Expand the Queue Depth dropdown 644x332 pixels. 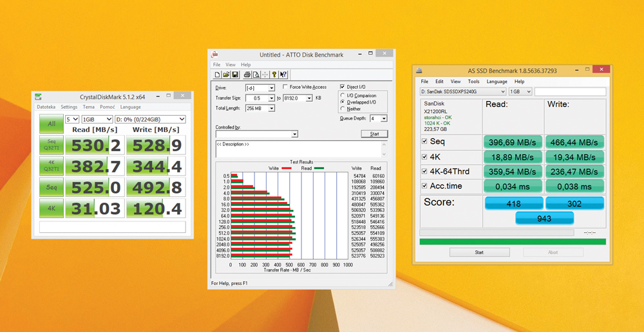click(383, 118)
